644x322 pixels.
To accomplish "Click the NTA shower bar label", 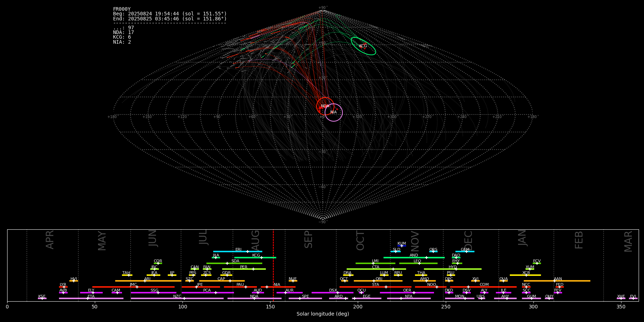I will tap(409, 297).
